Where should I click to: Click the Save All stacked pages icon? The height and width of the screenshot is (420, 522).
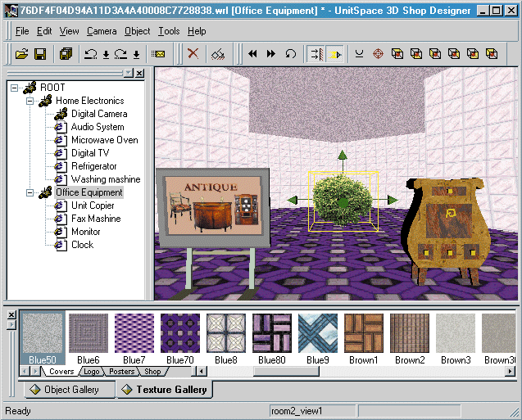66,54
